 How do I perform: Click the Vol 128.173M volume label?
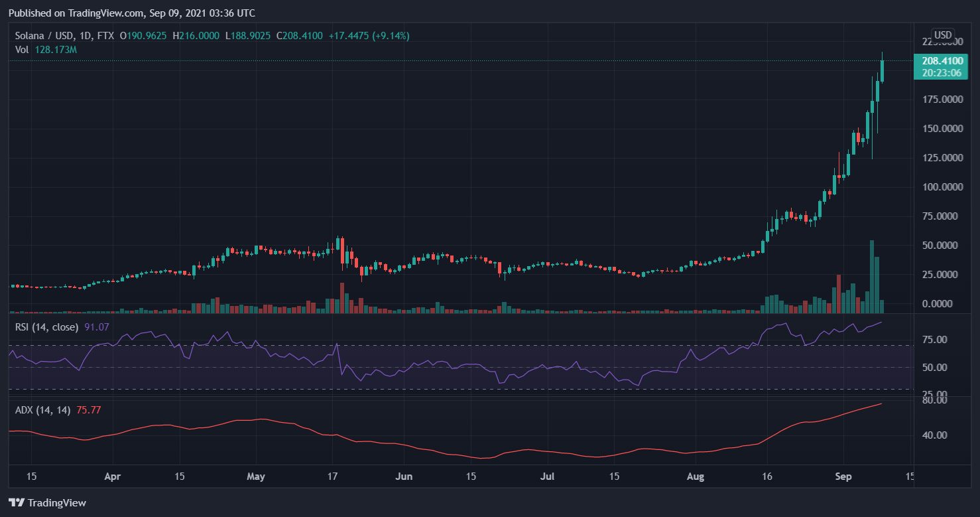(x=46, y=50)
